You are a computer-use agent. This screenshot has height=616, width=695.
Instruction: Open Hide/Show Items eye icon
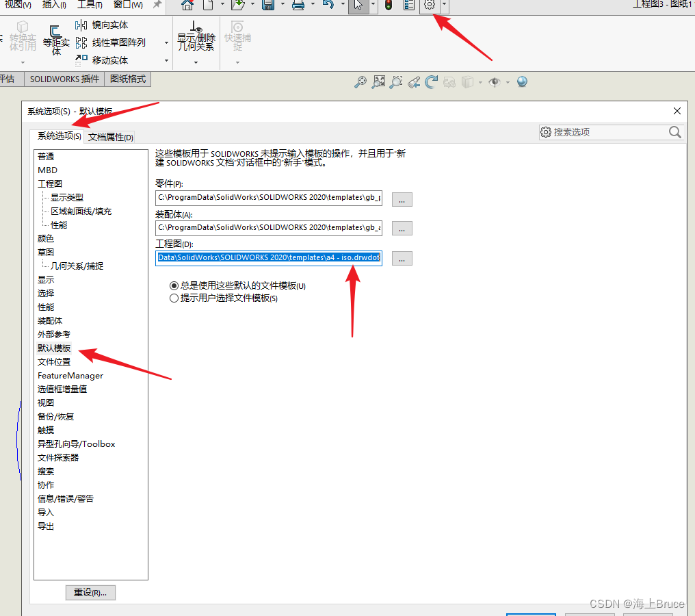point(495,82)
